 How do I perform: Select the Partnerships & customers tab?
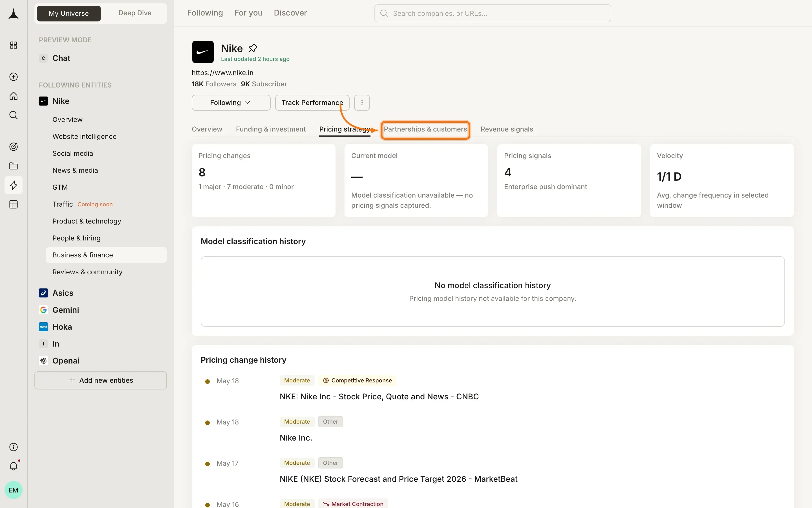(425, 129)
